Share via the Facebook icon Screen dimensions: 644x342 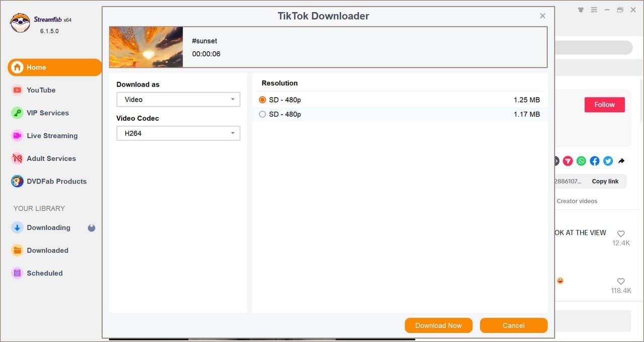595,161
